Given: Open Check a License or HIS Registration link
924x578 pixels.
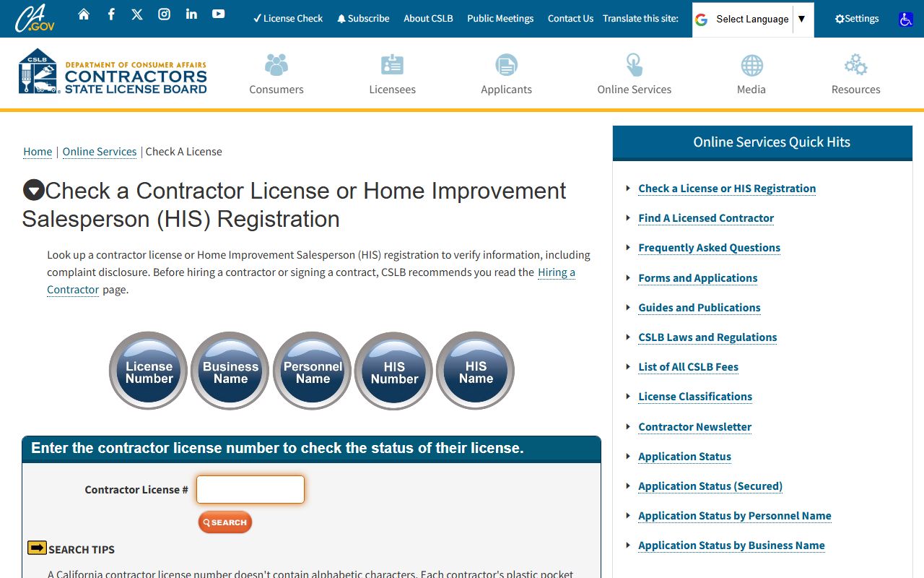Looking at the screenshot, I should [x=727, y=189].
